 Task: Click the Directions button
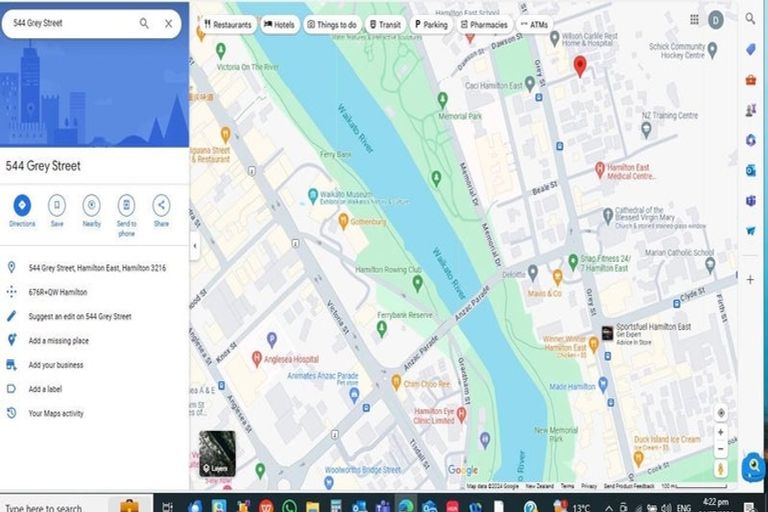(x=22, y=206)
